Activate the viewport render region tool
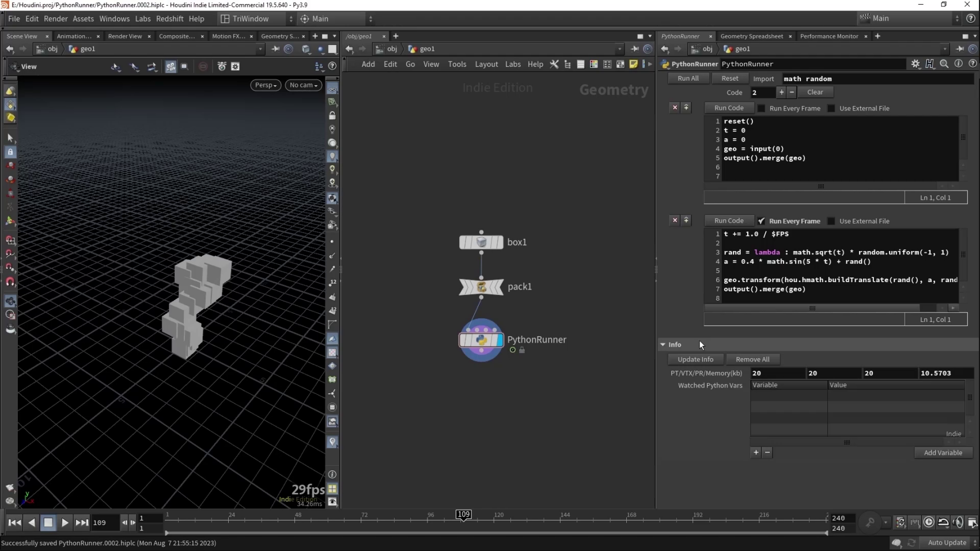The image size is (980, 551). click(184, 66)
